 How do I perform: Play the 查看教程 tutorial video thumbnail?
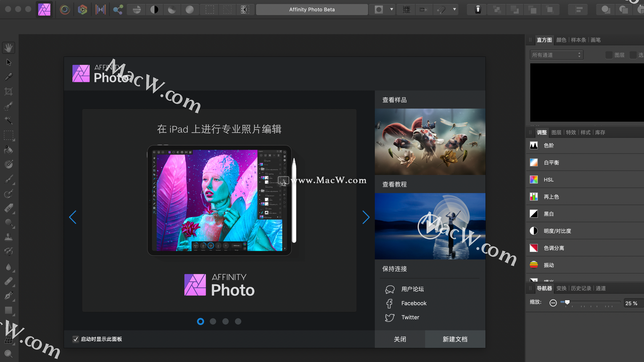click(x=430, y=226)
